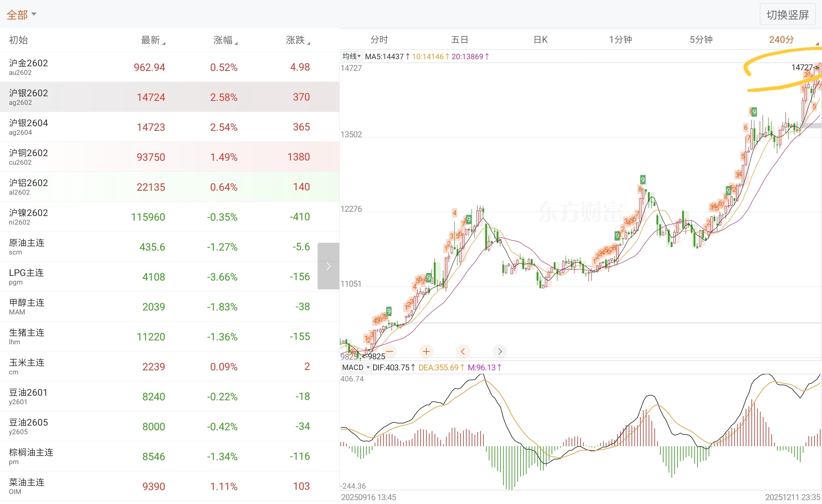
Task: Zoom in the chart with the plus button
Action: [x=426, y=351]
